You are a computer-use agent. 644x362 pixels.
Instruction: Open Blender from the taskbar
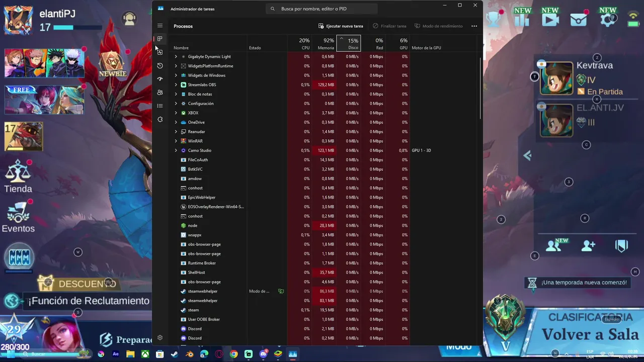coord(189,354)
